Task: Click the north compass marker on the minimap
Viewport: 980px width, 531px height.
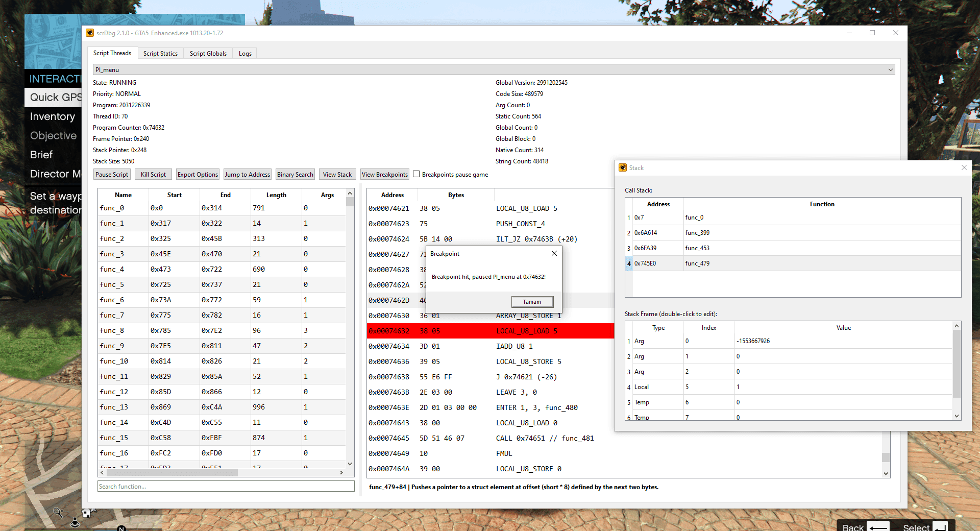Action: (x=121, y=529)
